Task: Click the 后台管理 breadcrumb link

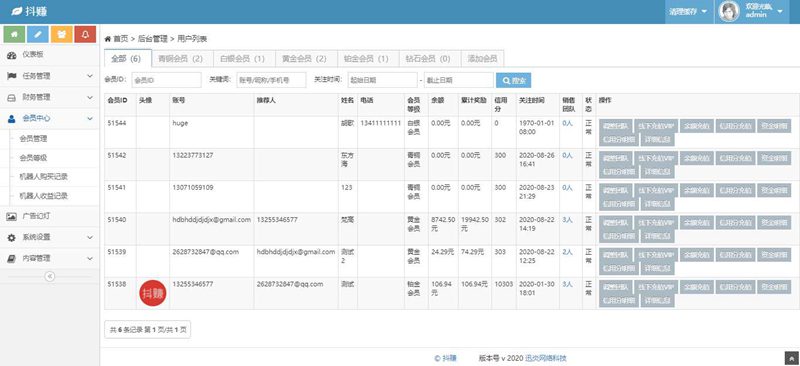Action: [x=153, y=39]
